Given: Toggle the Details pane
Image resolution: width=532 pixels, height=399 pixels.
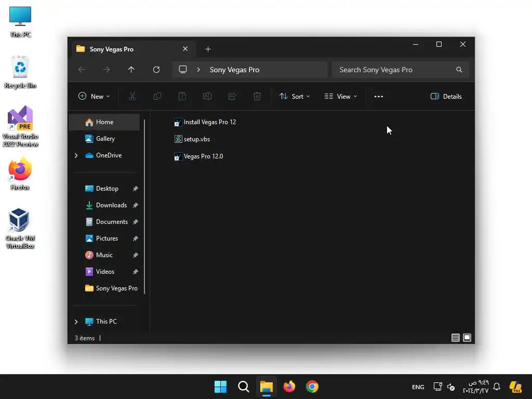Looking at the screenshot, I should (446, 96).
